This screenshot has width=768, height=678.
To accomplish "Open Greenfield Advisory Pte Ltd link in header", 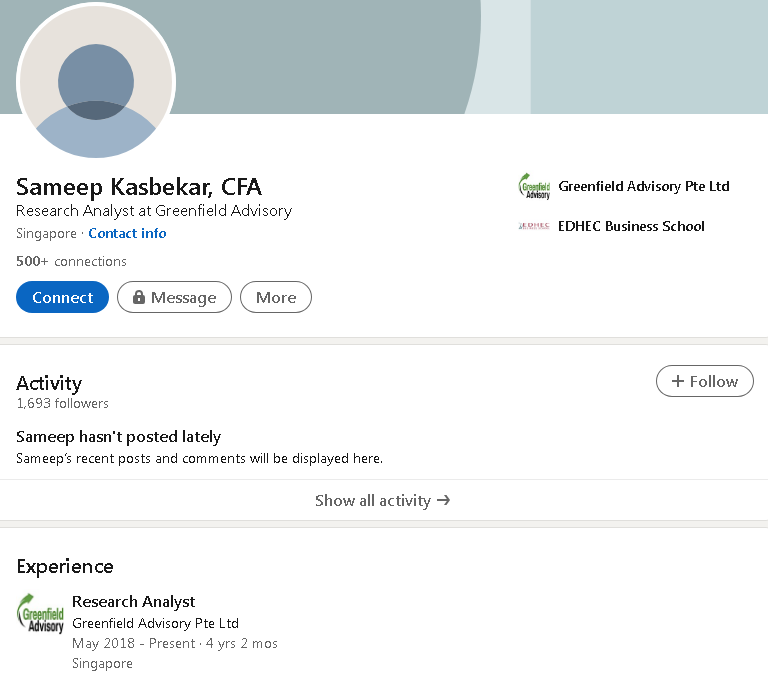I will 644,186.
